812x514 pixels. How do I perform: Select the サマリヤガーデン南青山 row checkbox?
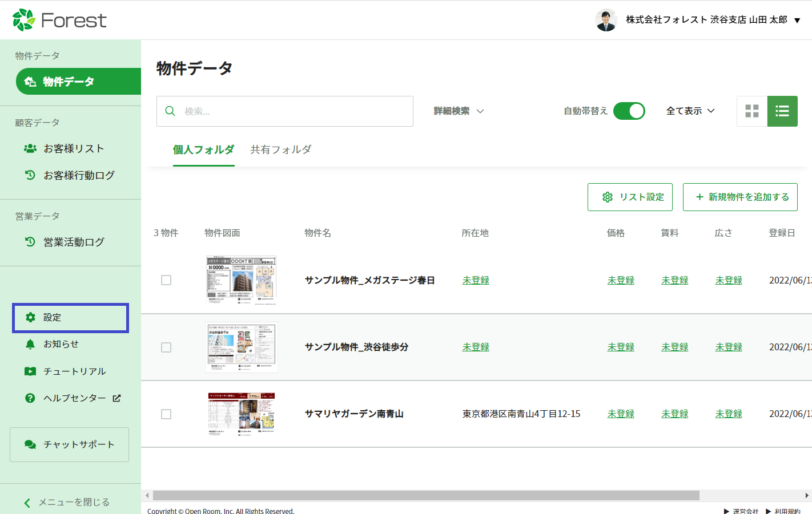coord(166,414)
